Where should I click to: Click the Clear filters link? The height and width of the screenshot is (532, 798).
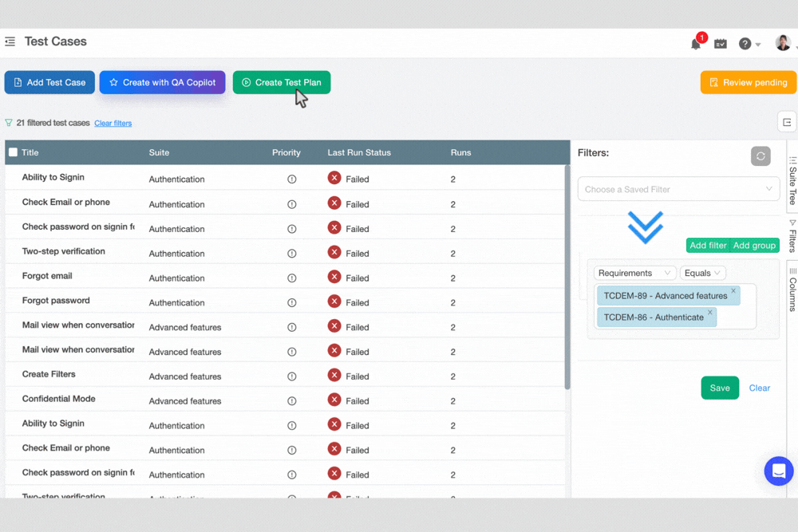(x=113, y=123)
